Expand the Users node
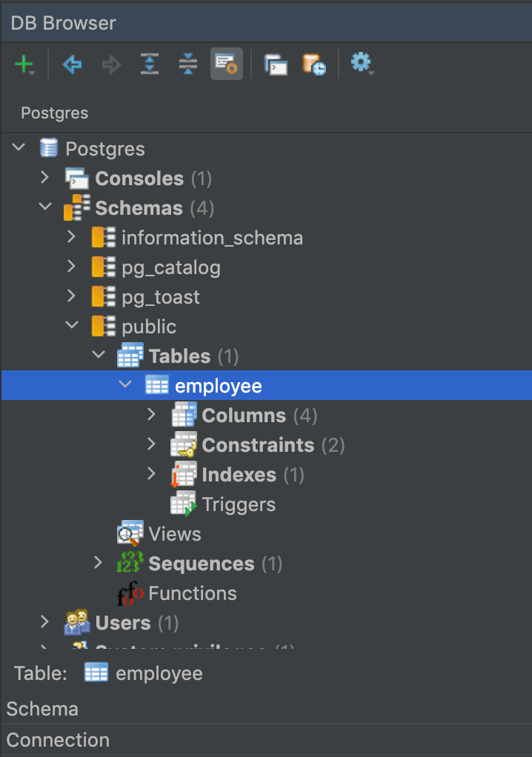Image resolution: width=532 pixels, height=757 pixels. click(44, 622)
